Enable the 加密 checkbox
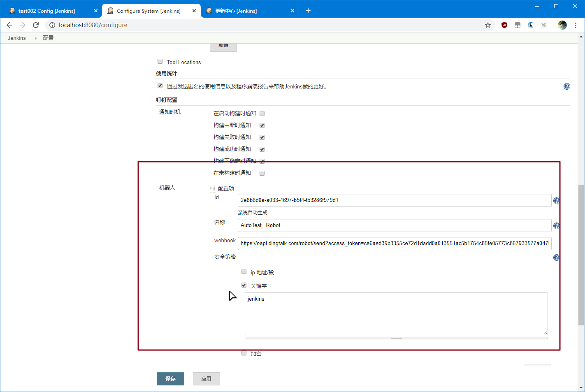This screenshot has width=585, height=392. 244,353
